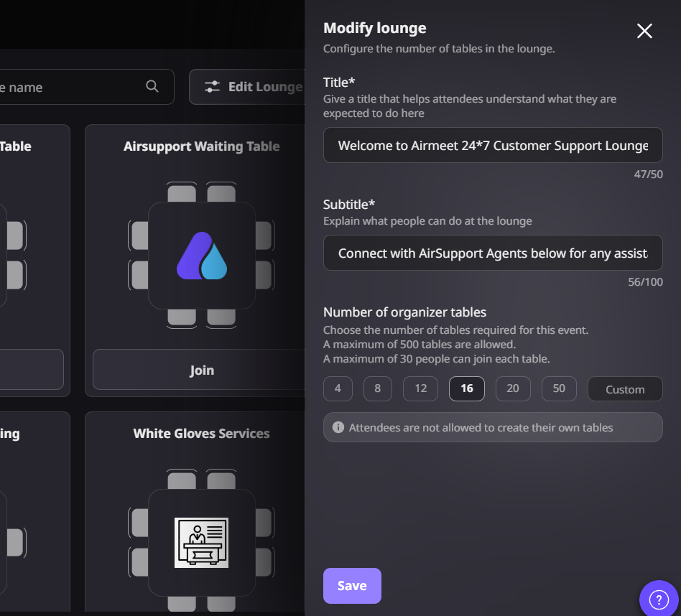
Task: Choose 12 organizer tables
Action: point(420,388)
